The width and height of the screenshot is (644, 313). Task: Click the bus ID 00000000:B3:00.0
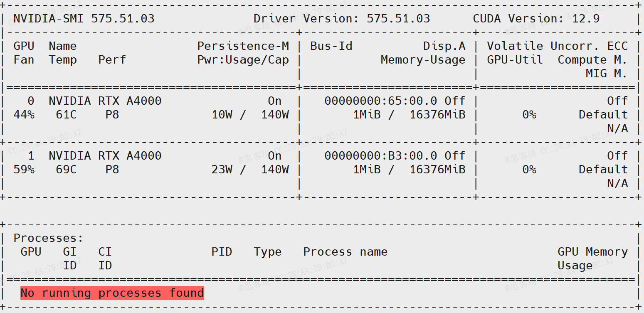pyautogui.click(x=381, y=156)
